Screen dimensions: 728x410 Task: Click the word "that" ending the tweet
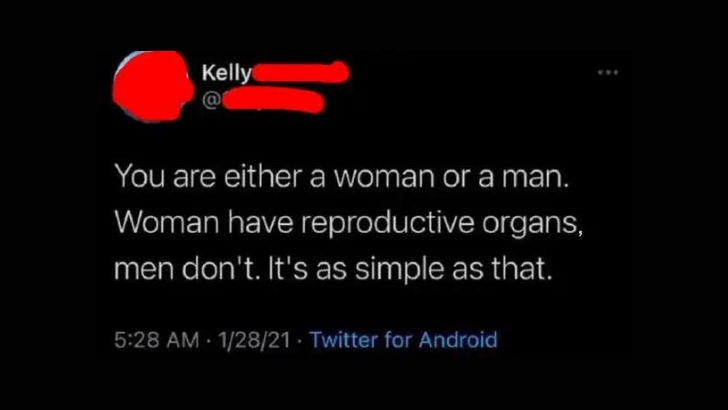(x=524, y=270)
